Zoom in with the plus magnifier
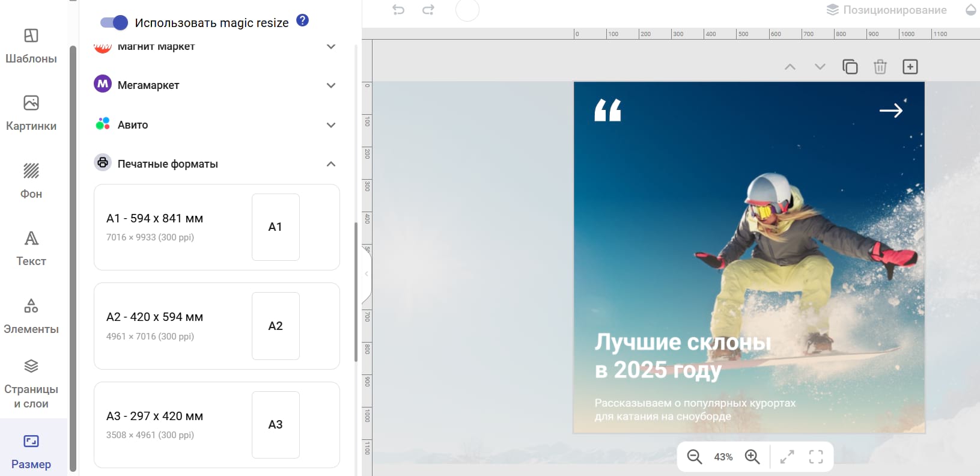Image resolution: width=980 pixels, height=476 pixels. pyautogui.click(x=752, y=457)
